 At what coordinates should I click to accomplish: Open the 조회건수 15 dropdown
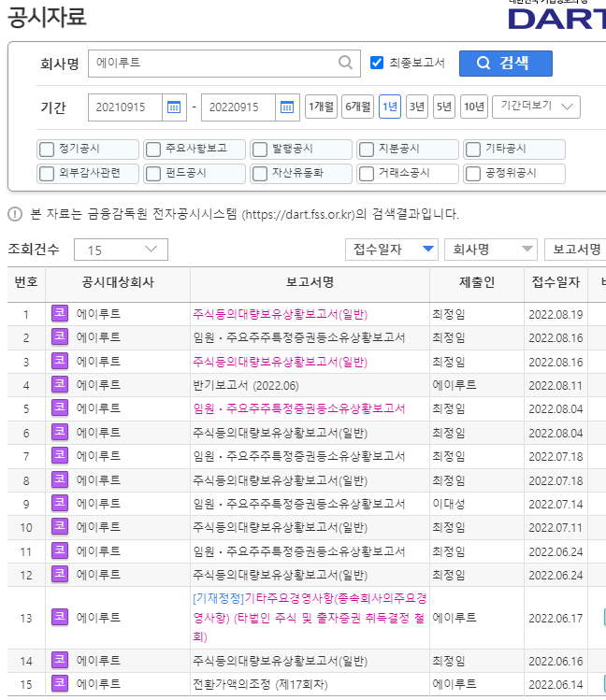pos(121,250)
